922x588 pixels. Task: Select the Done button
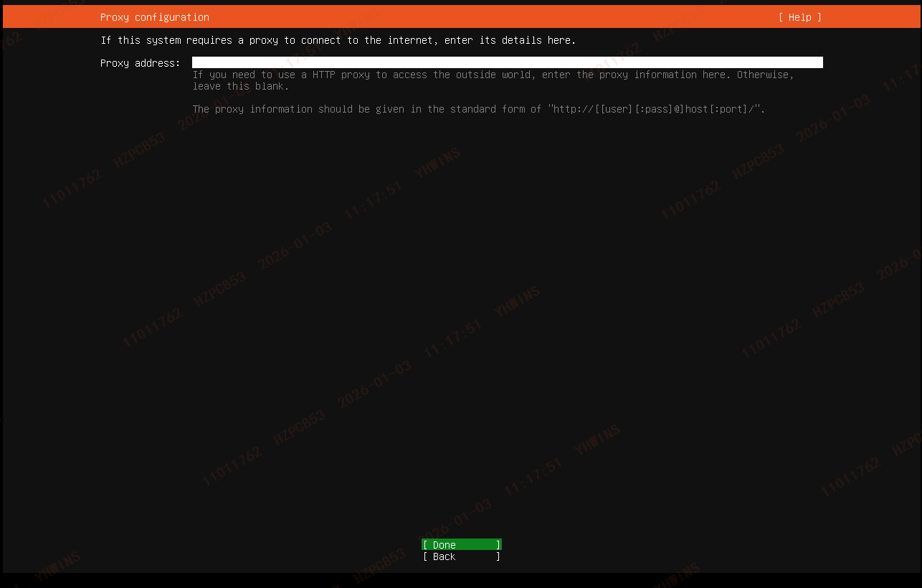point(462,545)
